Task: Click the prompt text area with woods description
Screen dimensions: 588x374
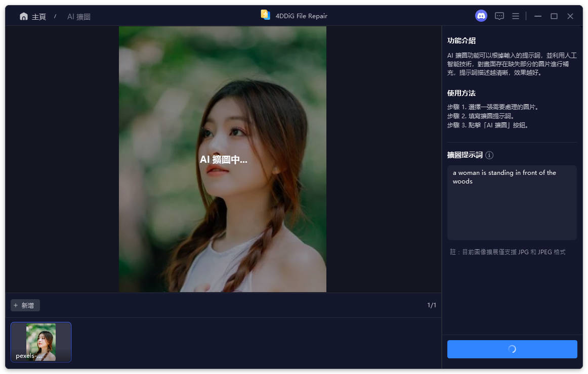Action: 512,202
